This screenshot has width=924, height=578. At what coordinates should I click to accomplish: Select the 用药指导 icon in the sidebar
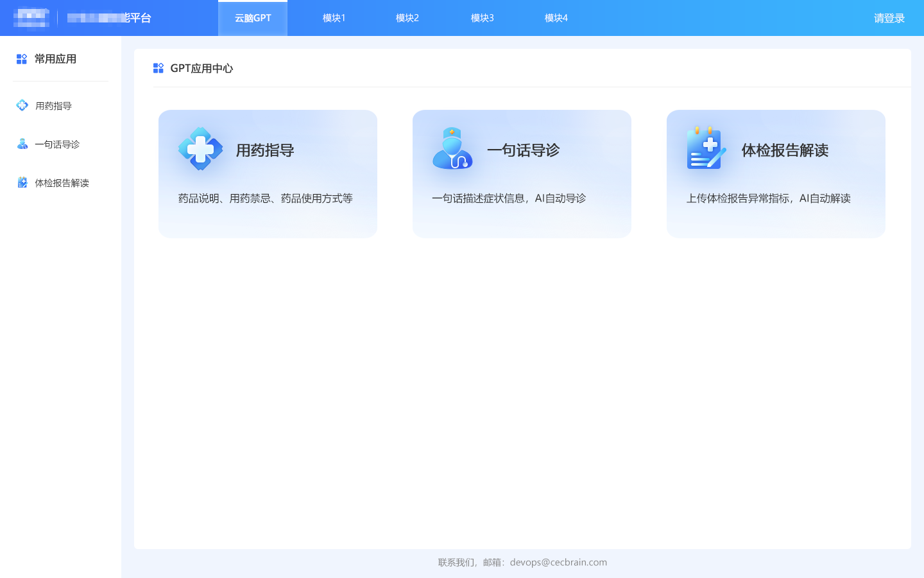click(22, 105)
